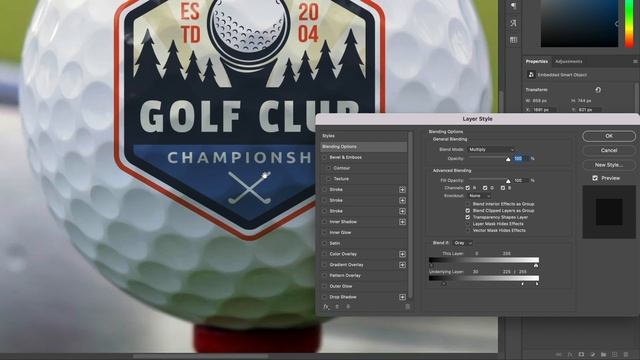Image resolution: width=640 pixels, height=360 pixels.
Task: Click the move effect down arrow
Action: [348, 307]
